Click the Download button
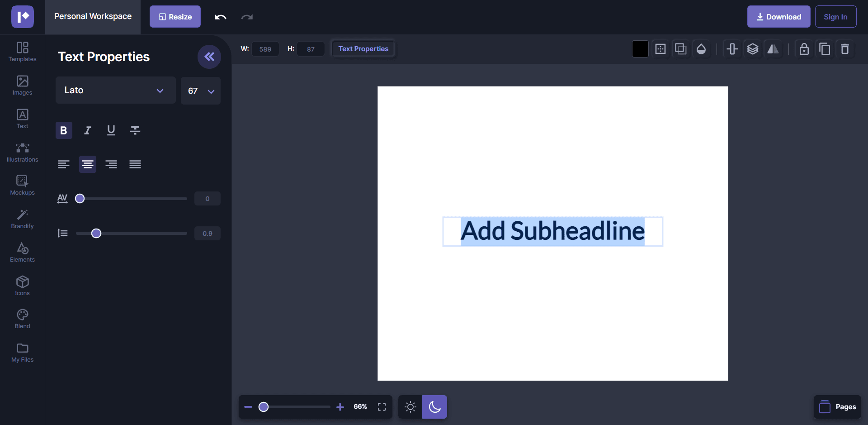The height and width of the screenshot is (425, 868). click(778, 16)
